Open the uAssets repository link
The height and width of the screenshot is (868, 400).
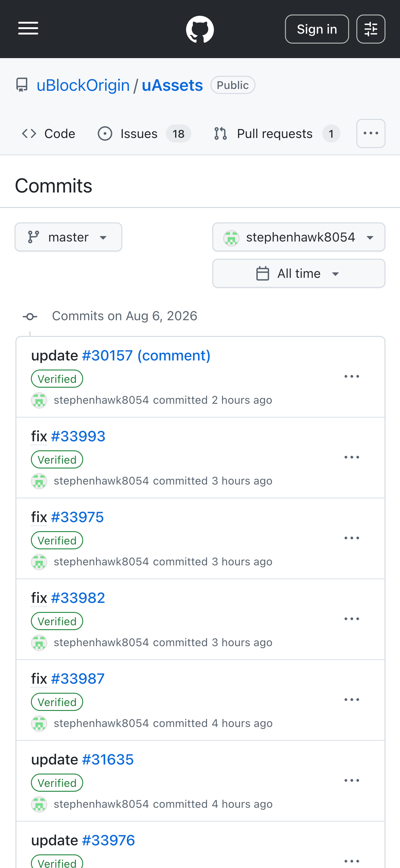(x=172, y=85)
